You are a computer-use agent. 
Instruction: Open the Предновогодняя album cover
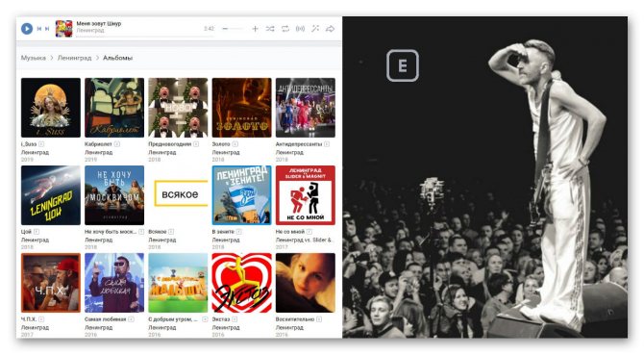point(178,108)
